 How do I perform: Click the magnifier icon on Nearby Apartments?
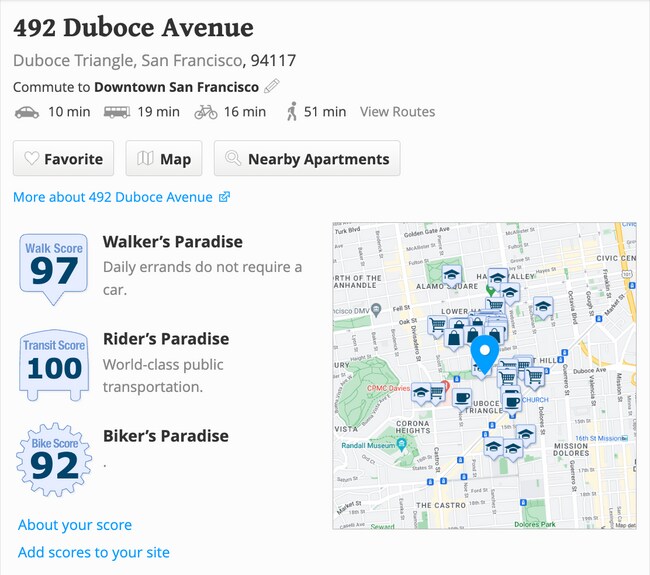[233, 158]
